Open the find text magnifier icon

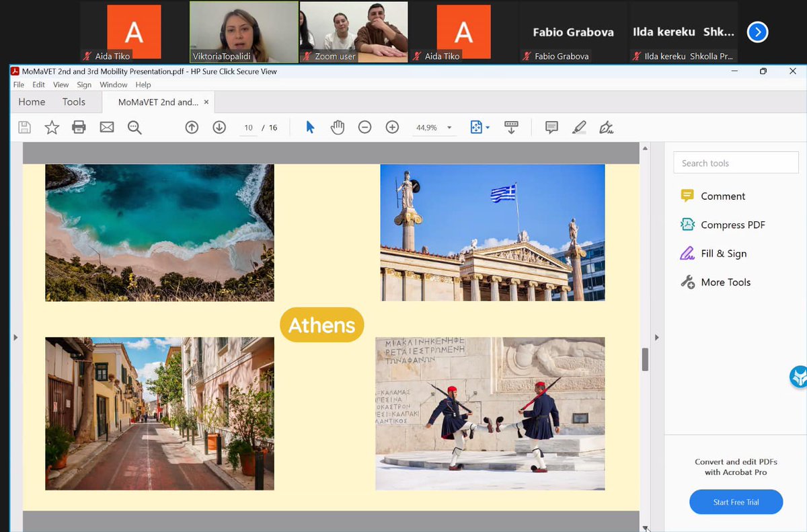coord(134,127)
